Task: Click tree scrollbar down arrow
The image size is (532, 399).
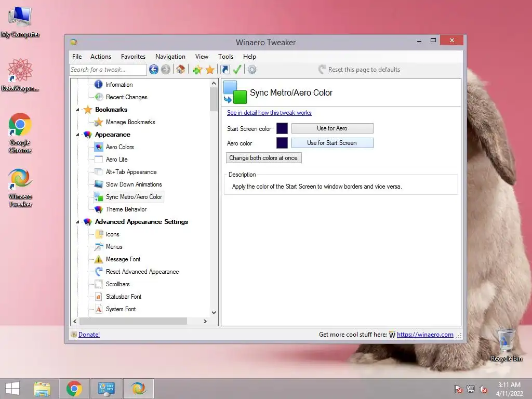Action: [214, 312]
